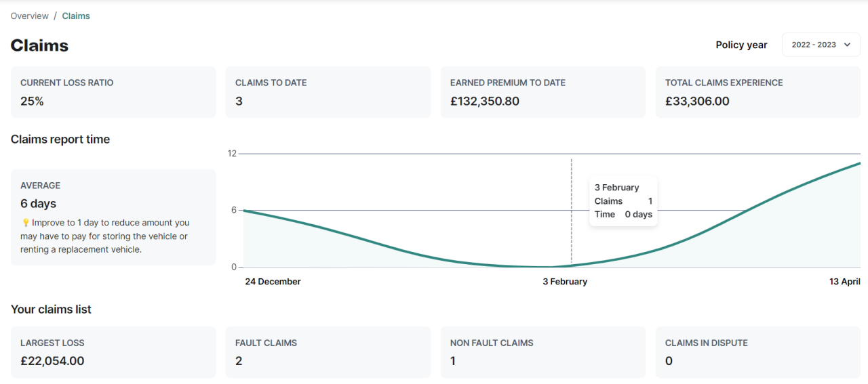Click the Claims breadcrumb item
Viewport: 868px width, 384px height.
point(76,16)
